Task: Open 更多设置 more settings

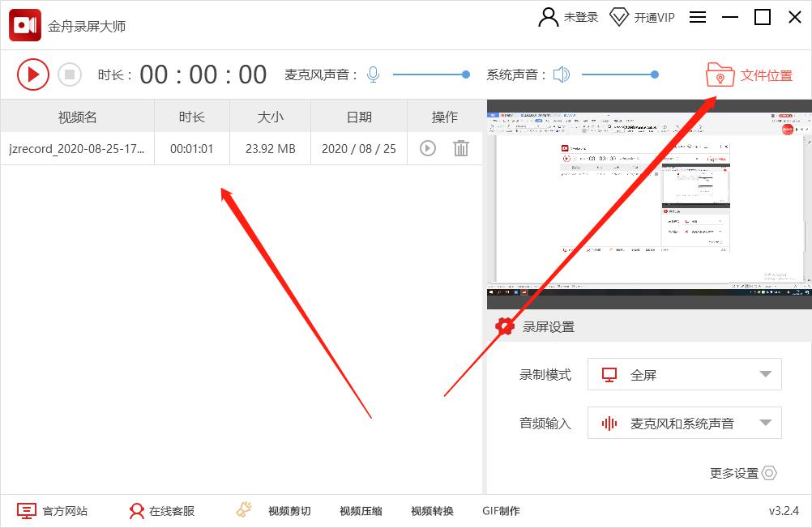Action: coord(742,473)
